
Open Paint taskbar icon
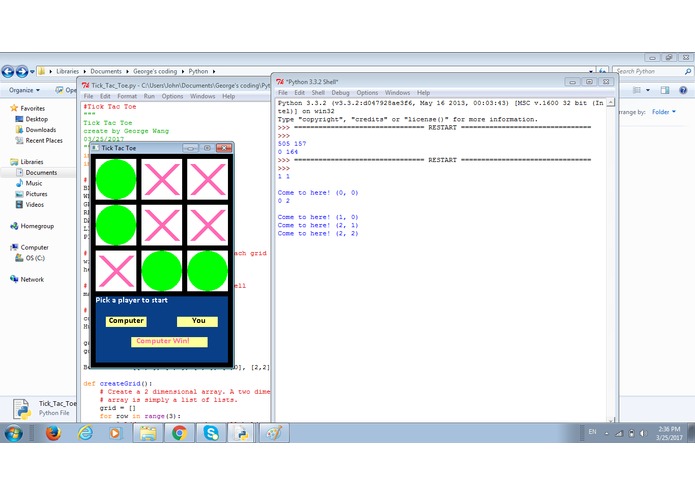coord(274,433)
